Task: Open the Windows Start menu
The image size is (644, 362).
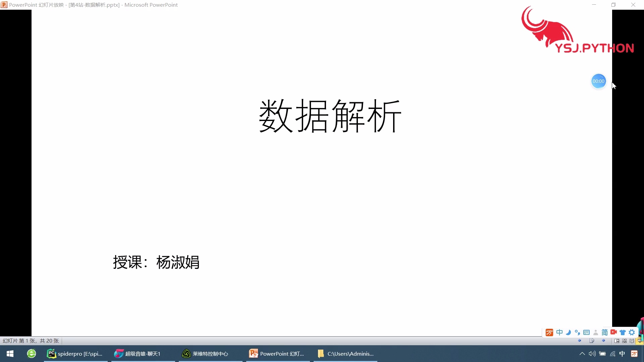Action: click(x=10, y=354)
